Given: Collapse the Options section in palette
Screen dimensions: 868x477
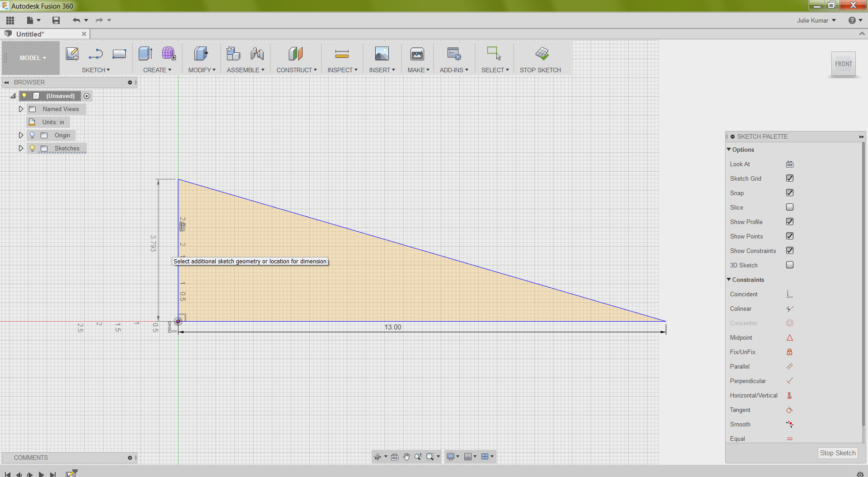Looking at the screenshot, I should [729, 150].
